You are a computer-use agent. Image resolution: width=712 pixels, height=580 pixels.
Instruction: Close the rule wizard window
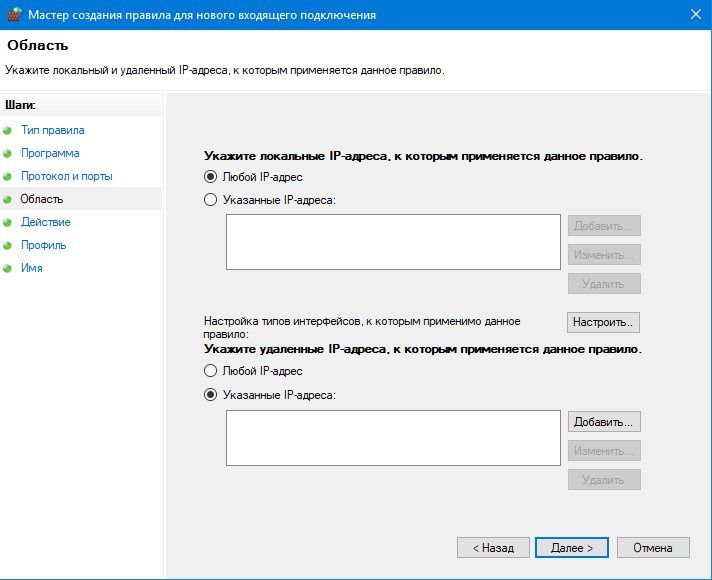coord(694,14)
